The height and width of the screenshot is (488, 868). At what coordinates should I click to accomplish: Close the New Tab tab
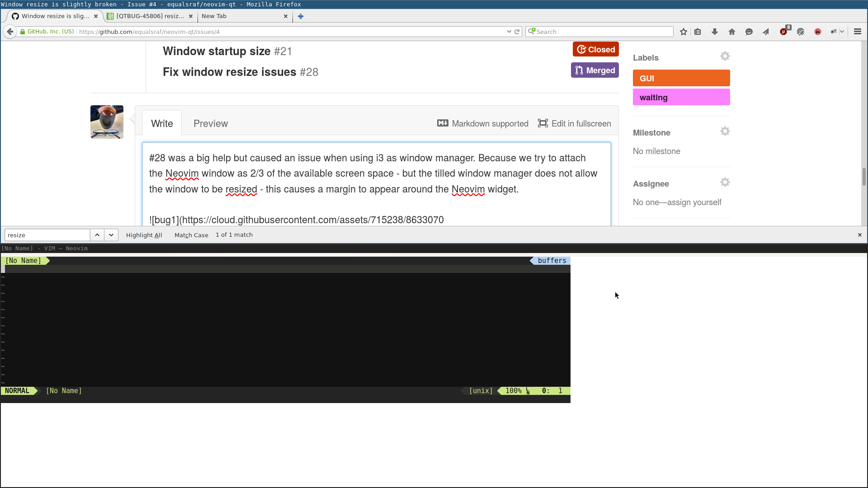[x=286, y=16]
